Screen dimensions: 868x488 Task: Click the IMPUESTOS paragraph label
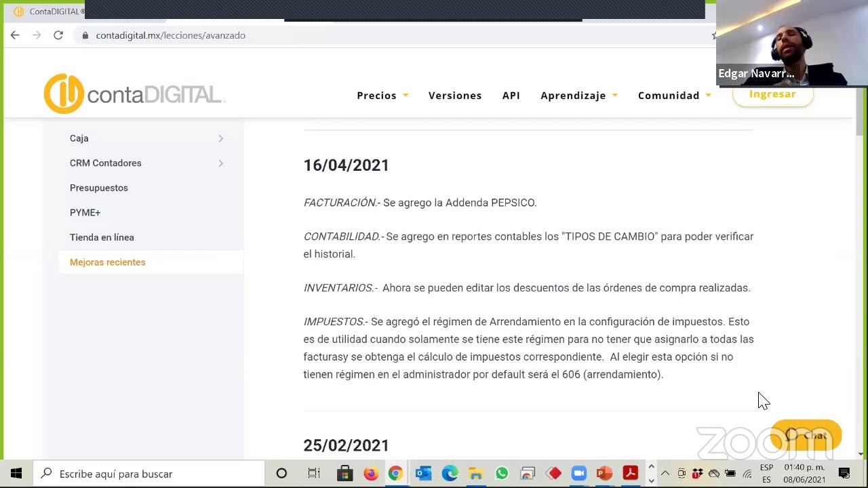tap(335, 322)
